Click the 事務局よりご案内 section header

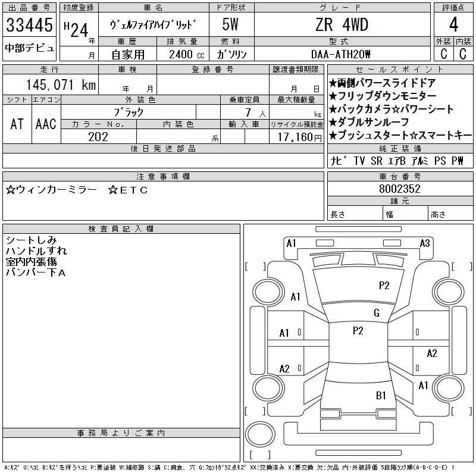point(121,433)
